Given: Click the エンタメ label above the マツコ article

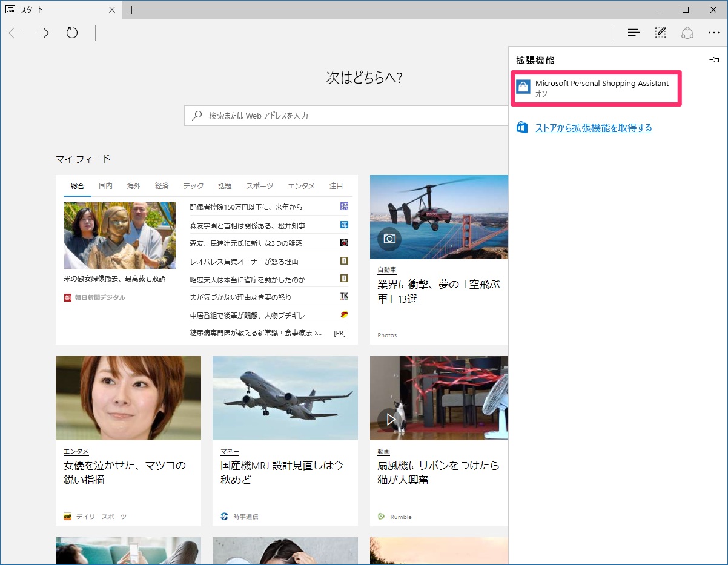Looking at the screenshot, I should click(x=76, y=451).
